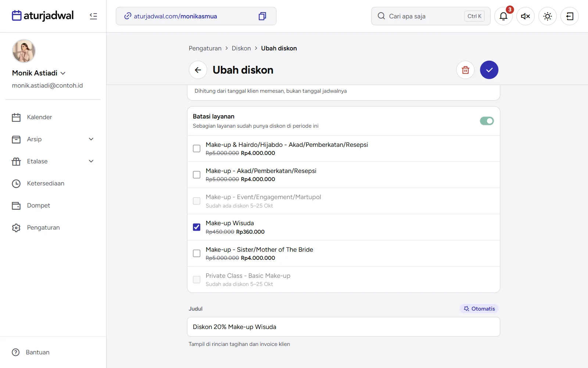This screenshot has width=588, height=368.
Task: Click the Monik Astiadi profile photo
Action: click(x=24, y=51)
